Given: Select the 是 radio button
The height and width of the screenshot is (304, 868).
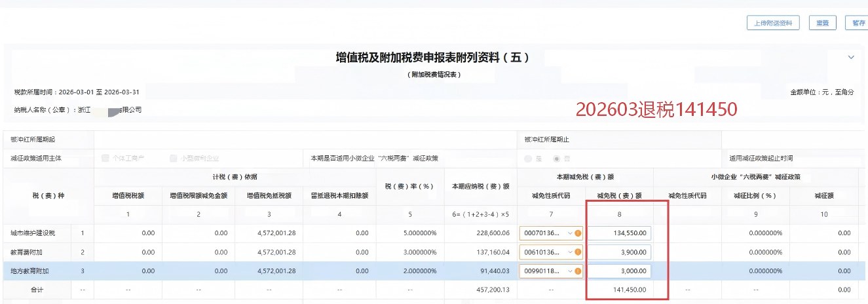Looking at the screenshot, I should [528, 159].
